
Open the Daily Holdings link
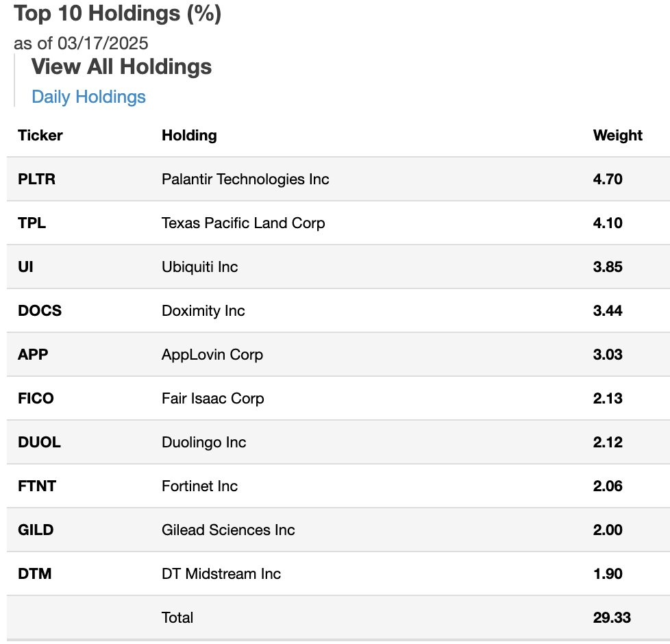[x=88, y=97]
